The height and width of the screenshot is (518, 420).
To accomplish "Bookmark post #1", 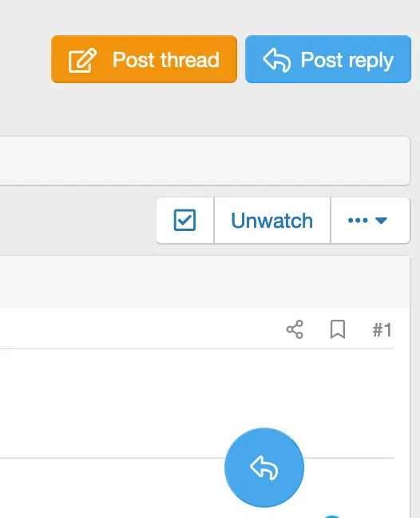I will [338, 329].
